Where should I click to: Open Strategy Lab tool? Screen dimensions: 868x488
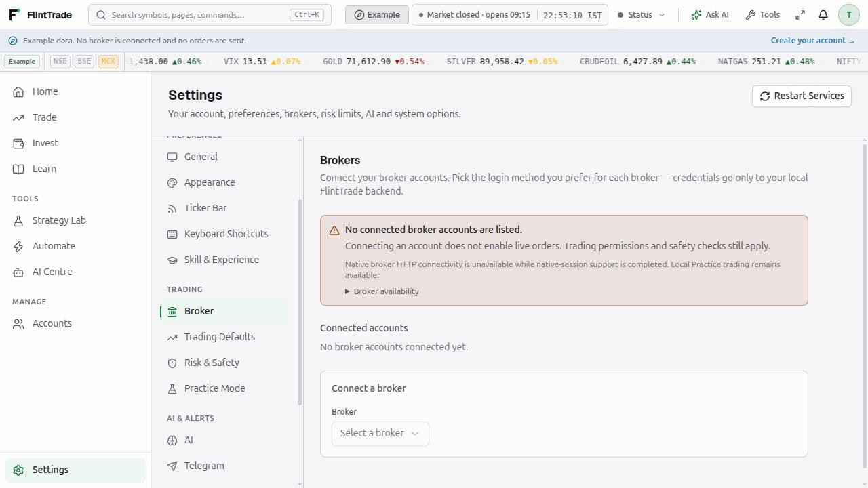tap(75, 220)
